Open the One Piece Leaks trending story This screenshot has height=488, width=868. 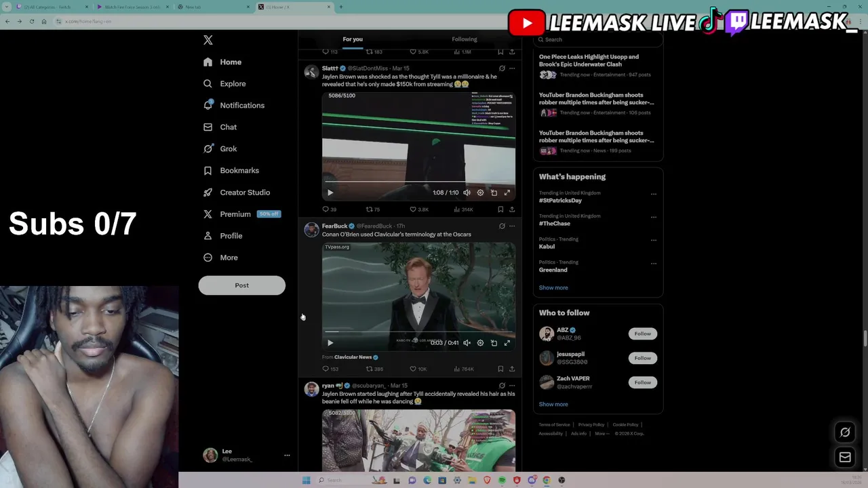pyautogui.click(x=597, y=66)
